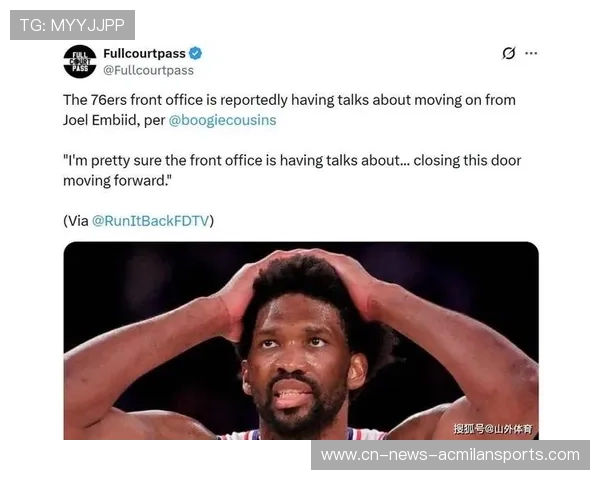600x480 pixels.
Task: Click the jersey at photo bottom edge
Action: click(302, 434)
